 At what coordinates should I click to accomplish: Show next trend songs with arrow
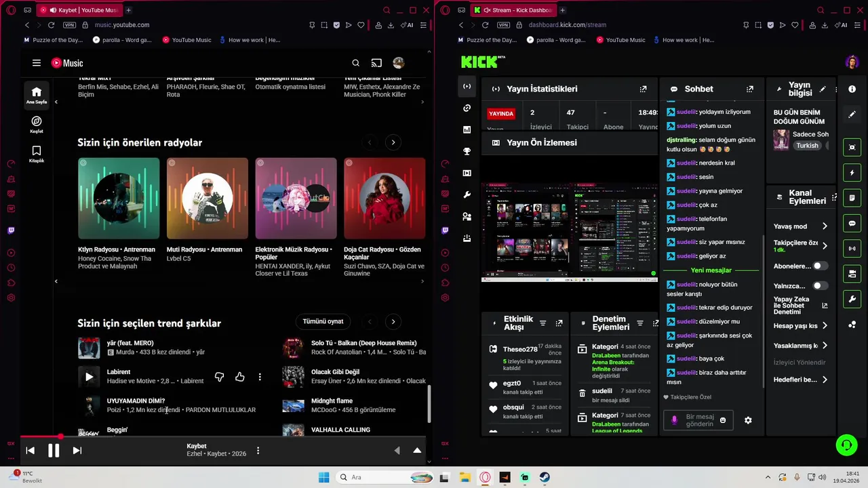[393, 321]
